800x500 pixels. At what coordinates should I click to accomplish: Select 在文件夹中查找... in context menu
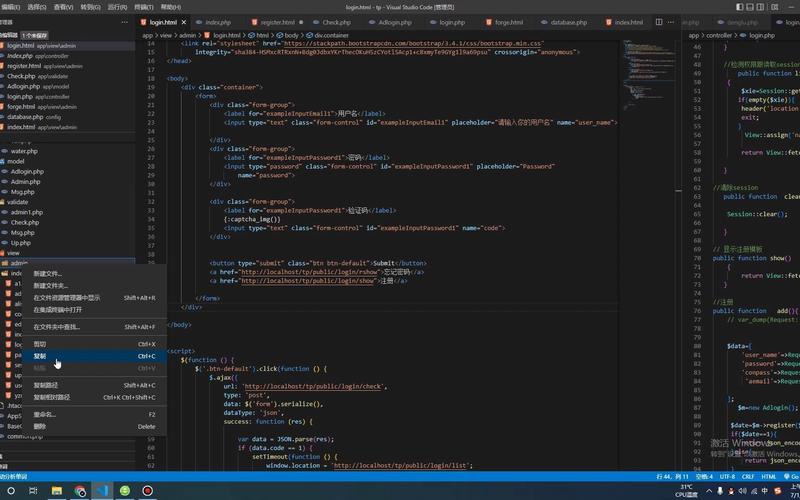(94, 327)
